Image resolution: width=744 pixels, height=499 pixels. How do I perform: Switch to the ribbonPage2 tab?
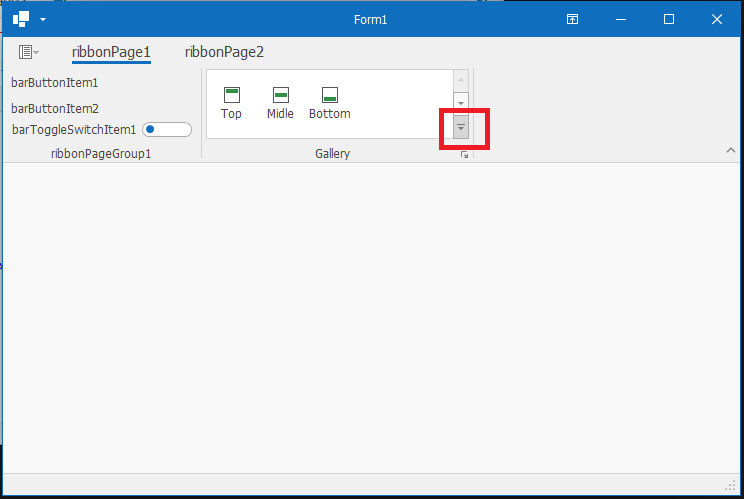(x=224, y=52)
